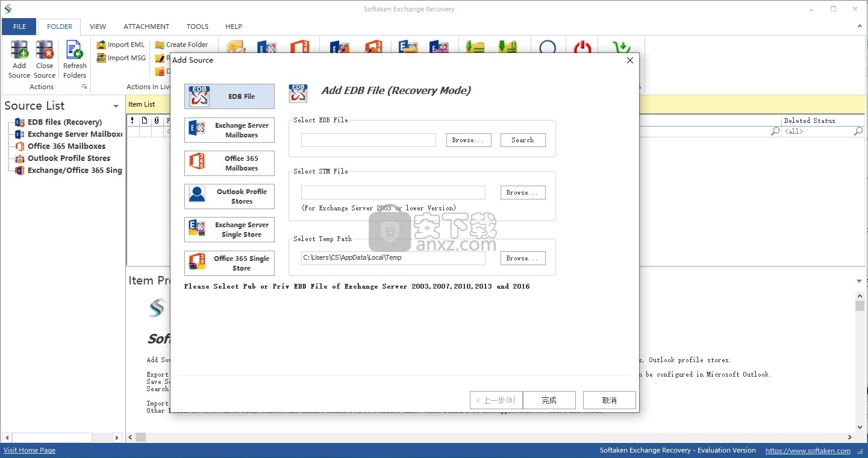Click the 完成 (Finish) button

(549, 400)
